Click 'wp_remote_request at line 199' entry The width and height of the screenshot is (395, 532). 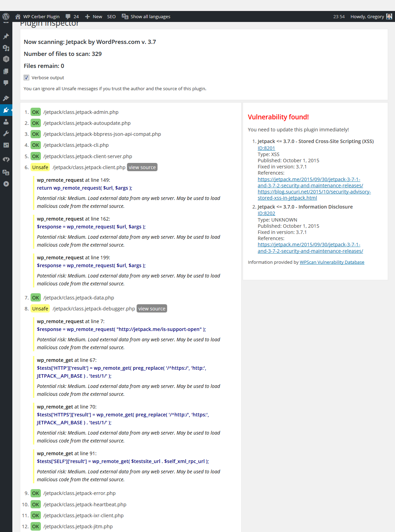pos(73,258)
